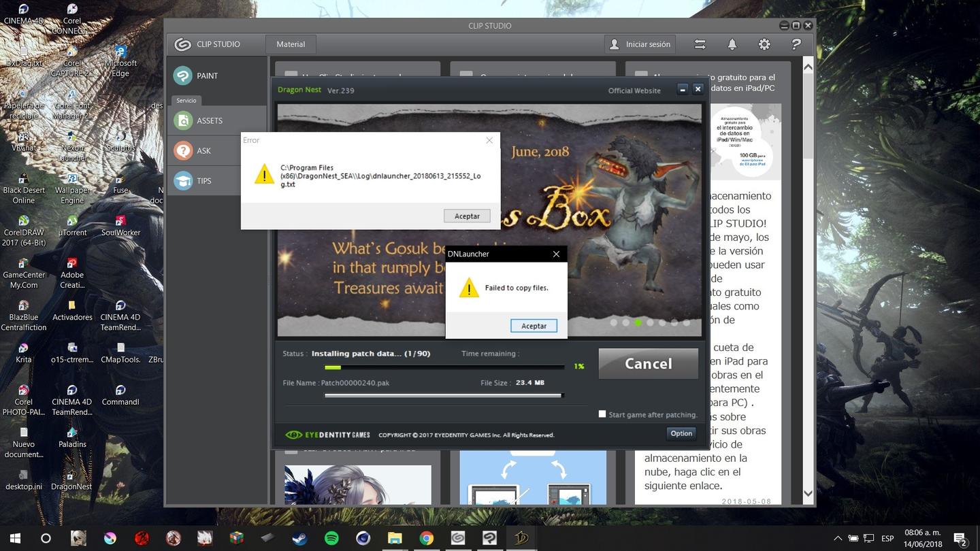This screenshot has width=980, height=551.
Task: Show hidden system tray icons
Action: pyautogui.click(x=838, y=538)
